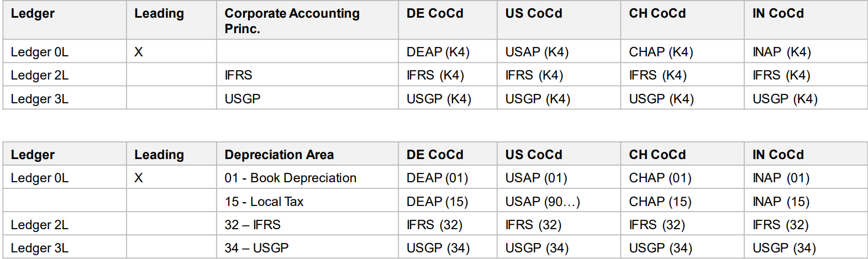Click the USGP accounting principle cell for Ledger 3L
868x259 pixels.
pos(307,98)
